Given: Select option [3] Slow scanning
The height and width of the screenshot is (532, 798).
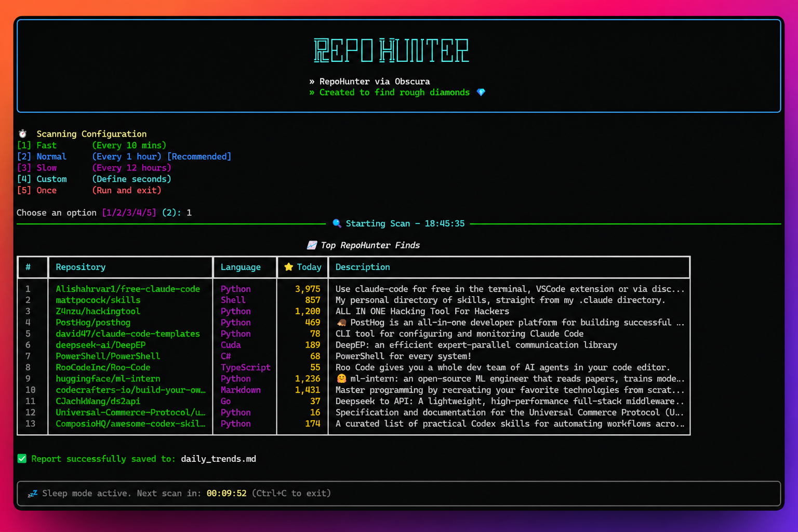Looking at the screenshot, I should click(x=94, y=168).
